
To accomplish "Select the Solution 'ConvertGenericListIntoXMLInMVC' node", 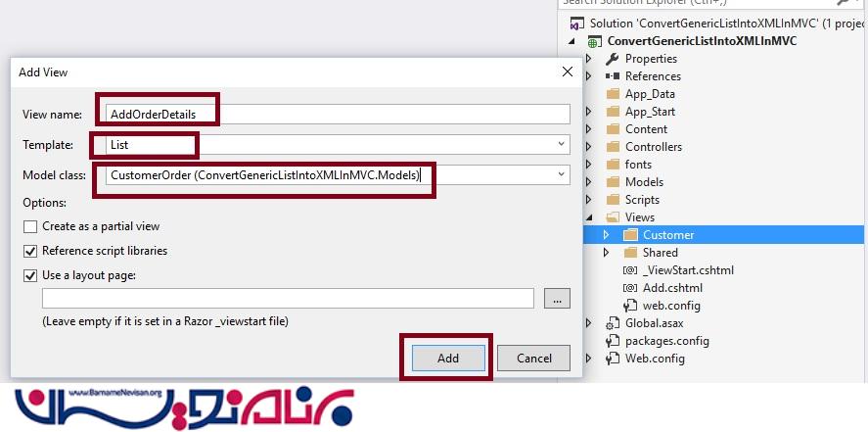I will (x=727, y=24).
